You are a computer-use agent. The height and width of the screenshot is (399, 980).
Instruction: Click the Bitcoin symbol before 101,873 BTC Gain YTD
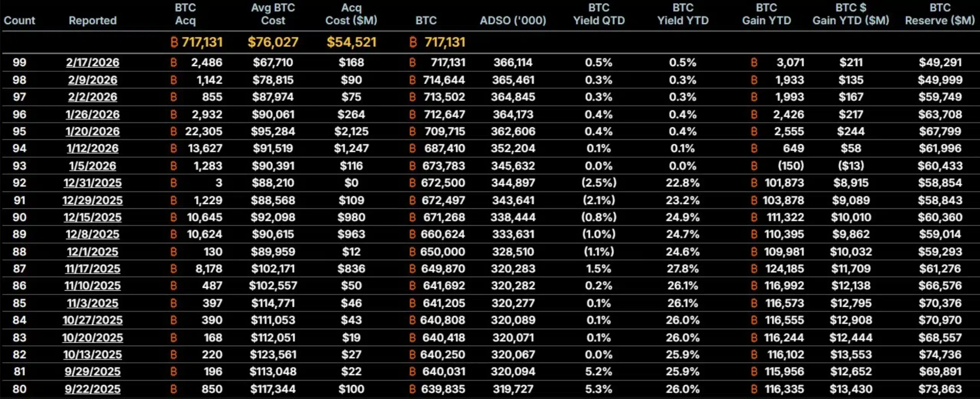pos(754,182)
